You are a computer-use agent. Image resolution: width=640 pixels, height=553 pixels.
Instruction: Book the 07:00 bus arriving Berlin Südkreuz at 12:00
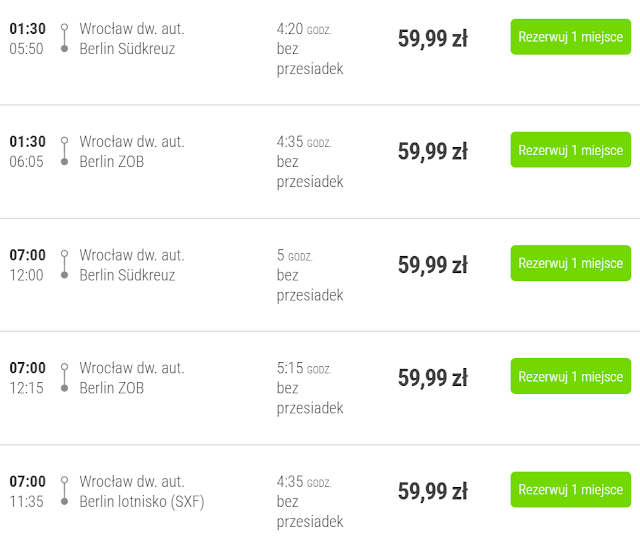(x=570, y=263)
